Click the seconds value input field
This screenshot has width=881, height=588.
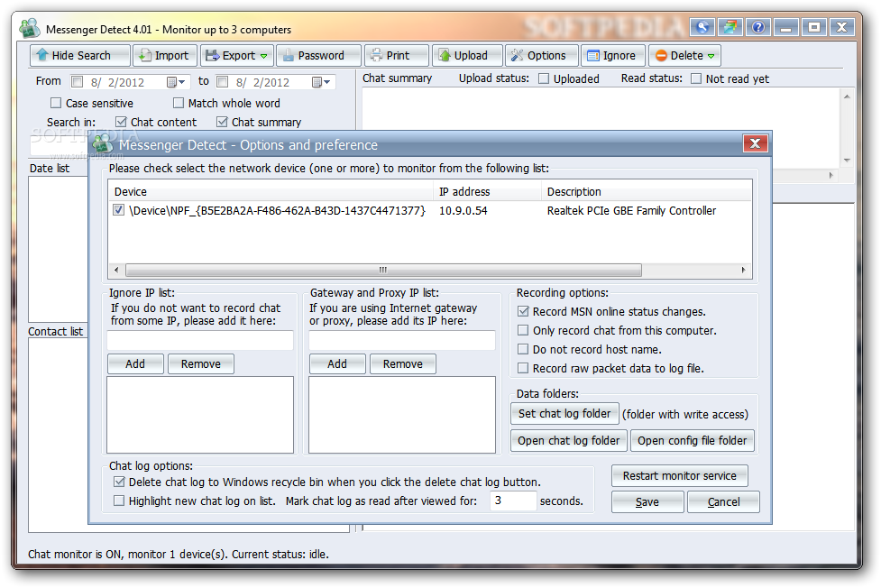coord(513,501)
